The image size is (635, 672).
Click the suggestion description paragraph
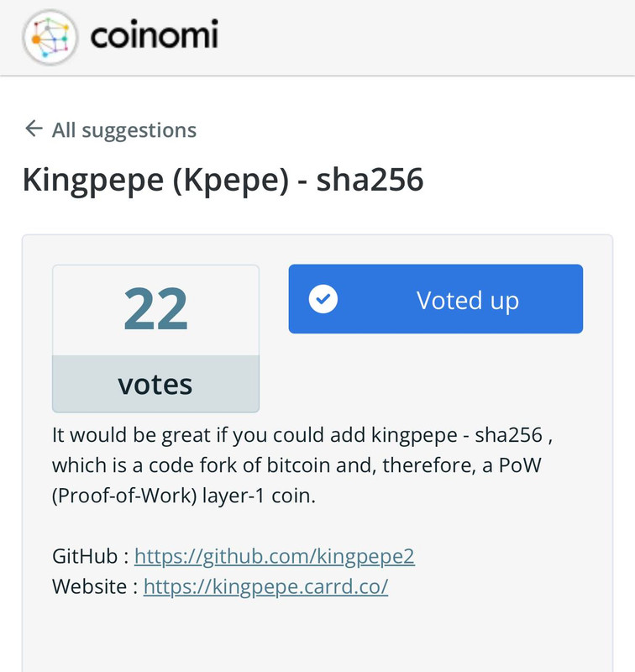pyautogui.click(x=302, y=465)
